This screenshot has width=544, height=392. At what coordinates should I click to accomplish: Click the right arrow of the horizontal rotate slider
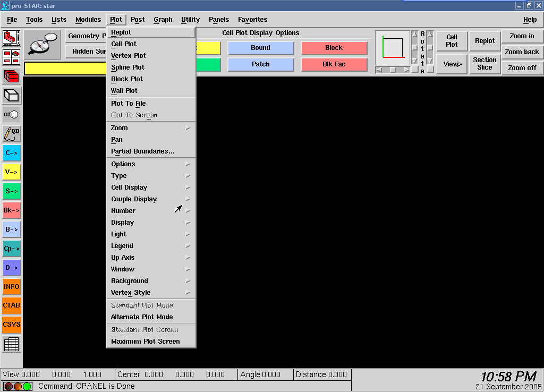click(x=406, y=70)
